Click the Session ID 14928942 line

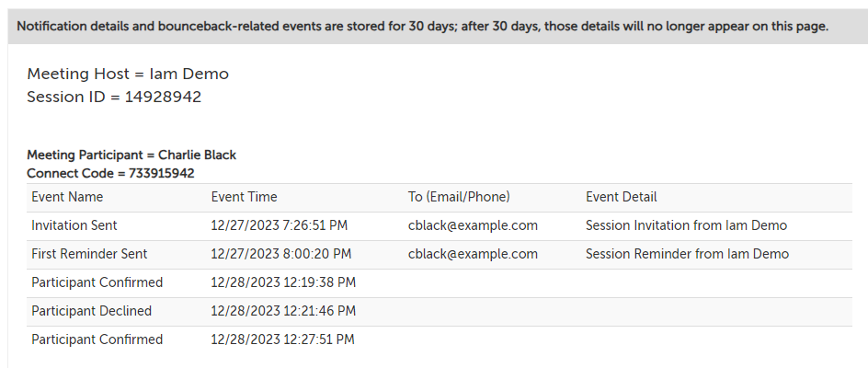(x=114, y=97)
